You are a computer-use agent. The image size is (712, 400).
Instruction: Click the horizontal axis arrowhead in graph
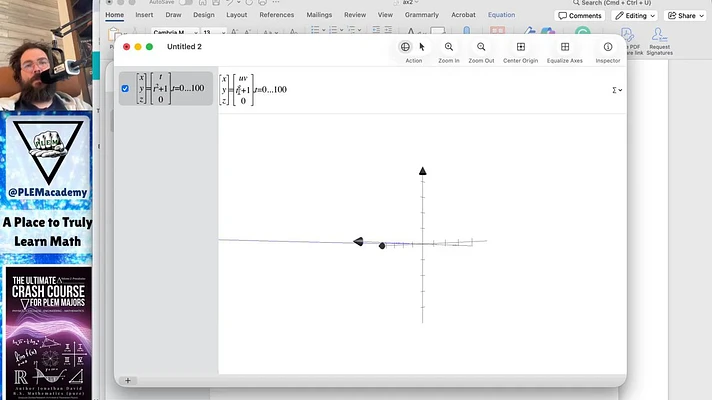click(x=358, y=242)
